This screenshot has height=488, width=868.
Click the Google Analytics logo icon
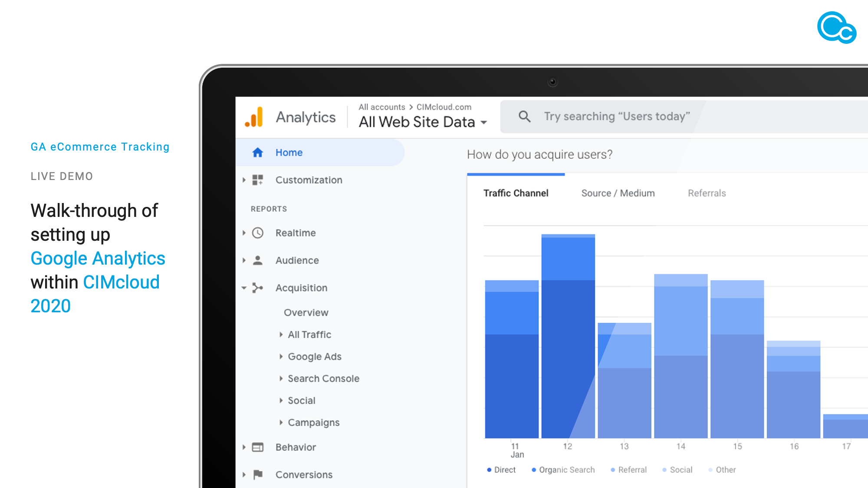click(254, 117)
